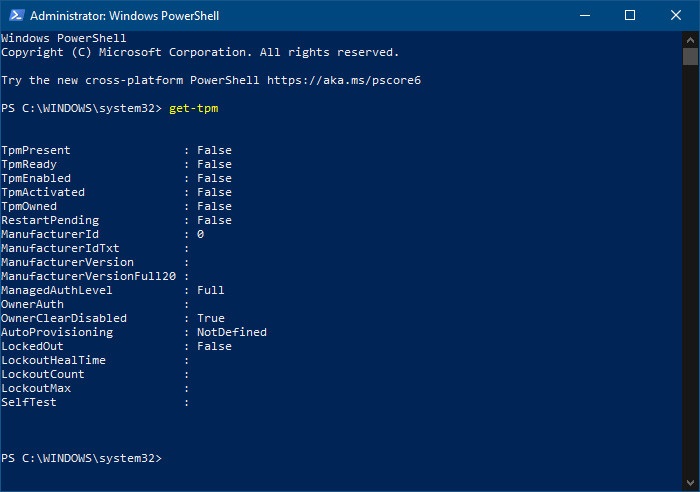
Task: Click the scrollbar down arrow
Action: 690,481
